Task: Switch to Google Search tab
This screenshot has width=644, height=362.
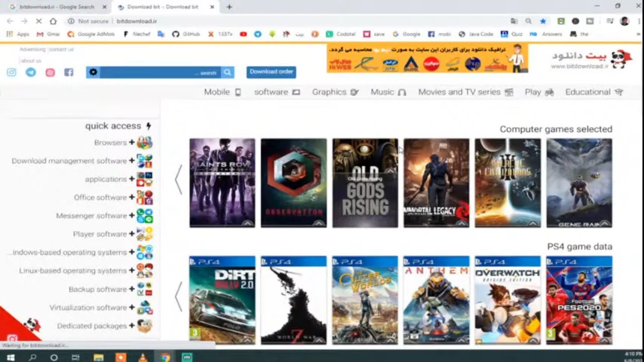Action: 56,7
